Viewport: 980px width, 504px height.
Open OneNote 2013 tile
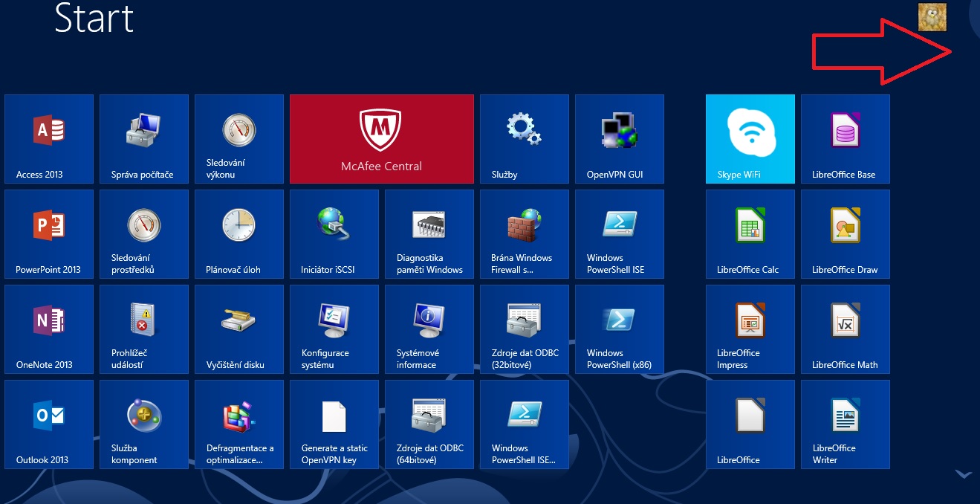pos(49,329)
